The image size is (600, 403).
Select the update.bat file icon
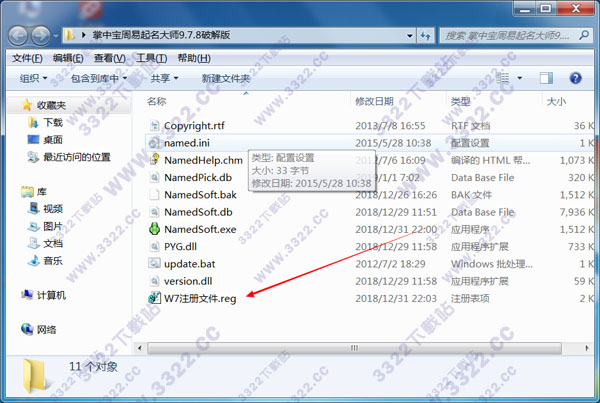(x=154, y=263)
